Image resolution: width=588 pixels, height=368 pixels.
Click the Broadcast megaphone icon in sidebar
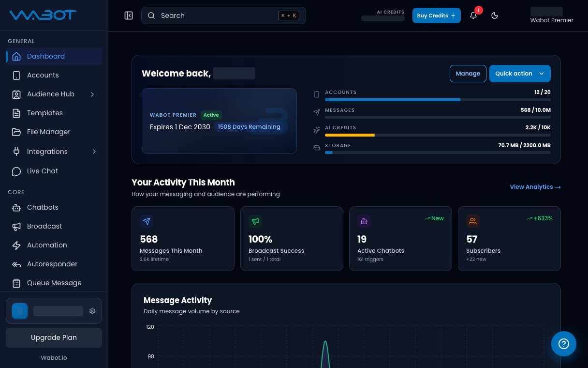tap(16, 226)
